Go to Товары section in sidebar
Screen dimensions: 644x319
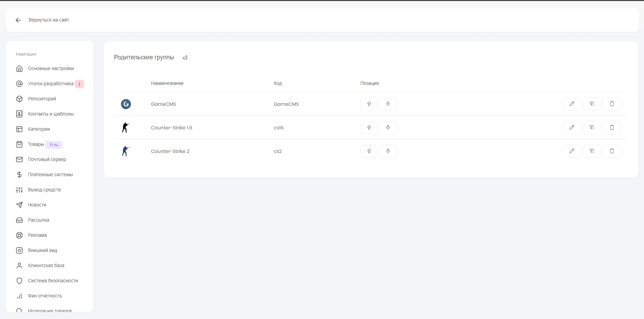36,144
